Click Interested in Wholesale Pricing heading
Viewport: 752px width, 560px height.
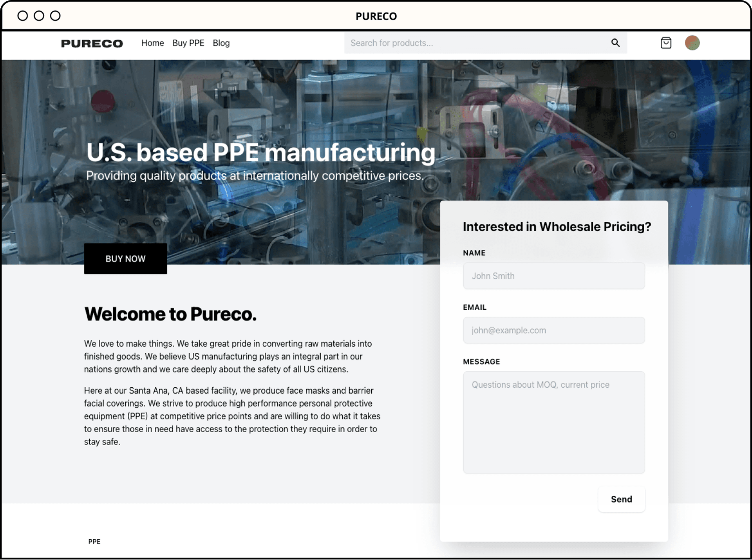[557, 226]
